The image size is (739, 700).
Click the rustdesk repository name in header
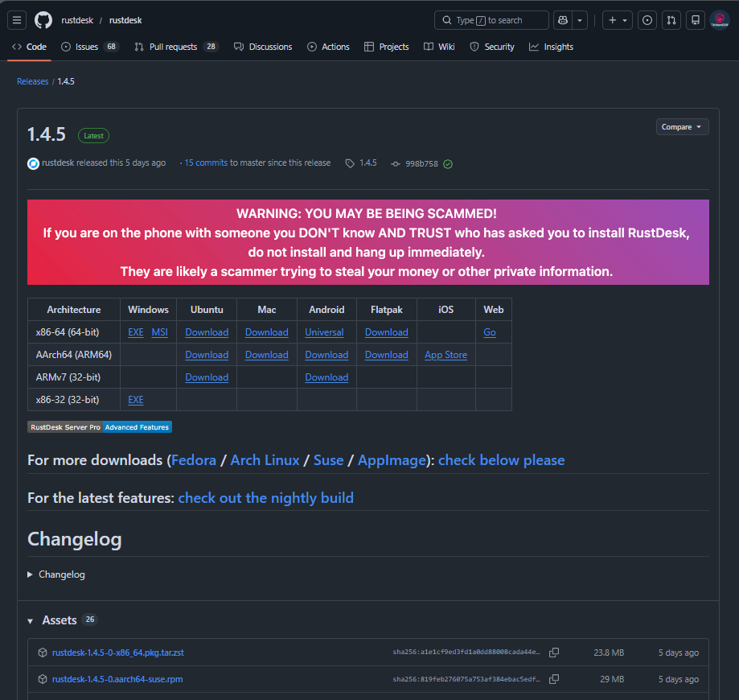(x=125, y=20)
